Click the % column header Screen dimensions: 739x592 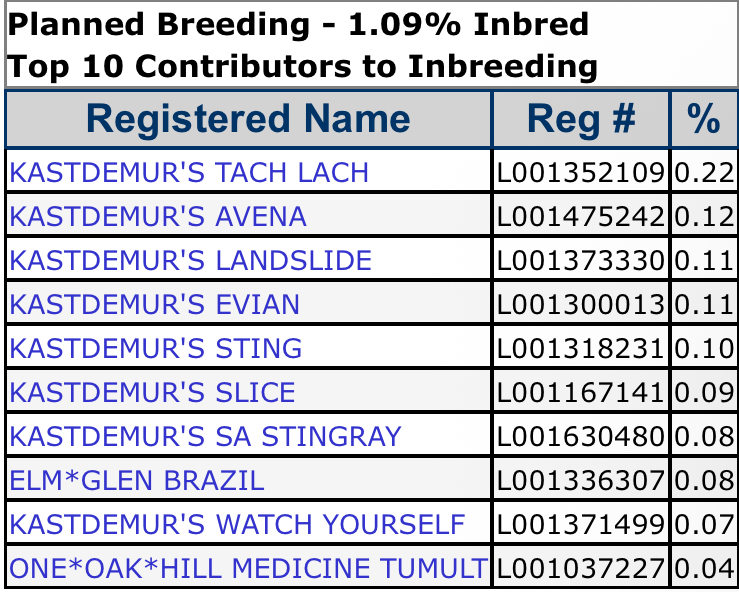coord(703,120)
